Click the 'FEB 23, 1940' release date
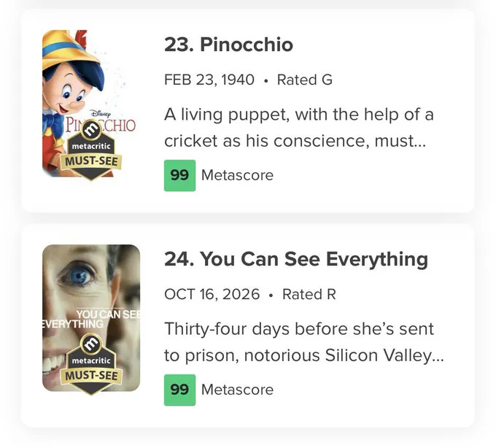Viewport: 496px width, 448px height. (x=209, y=80)
